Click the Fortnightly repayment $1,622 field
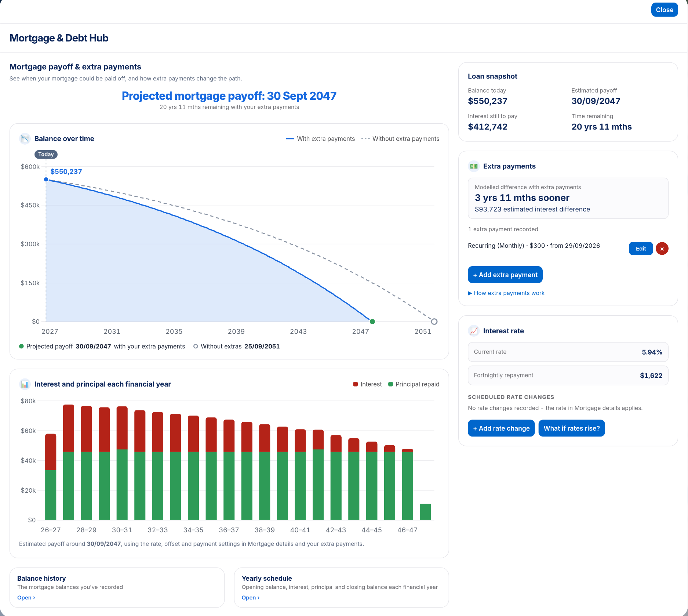This screenshot has height=616, width=688. [x=568, y=376]
